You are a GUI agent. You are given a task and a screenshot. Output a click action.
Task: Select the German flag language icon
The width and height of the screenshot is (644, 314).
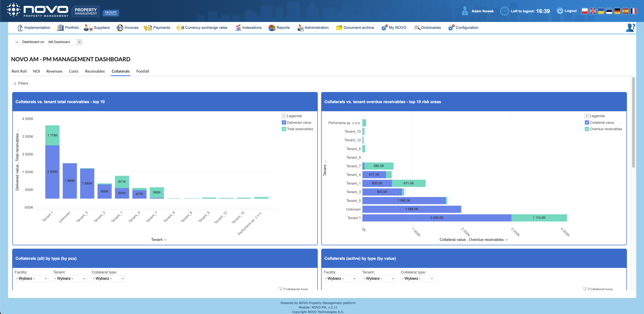click(x=617, y=11)
